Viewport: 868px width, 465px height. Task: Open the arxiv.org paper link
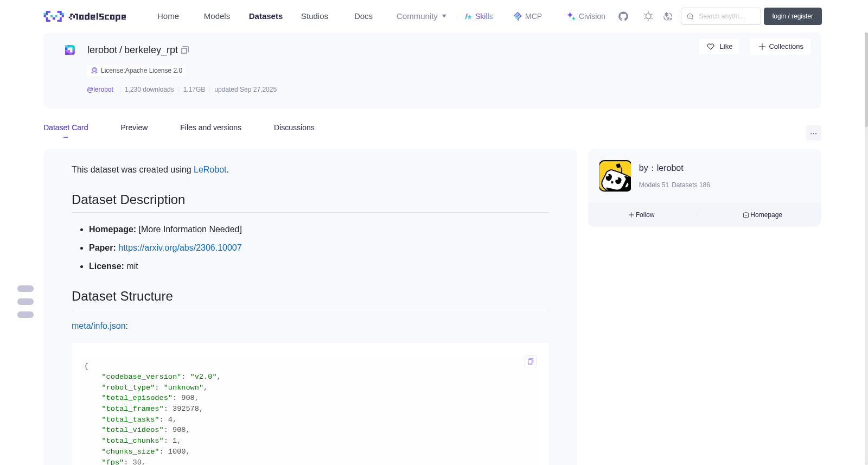(x=180, y=248)
